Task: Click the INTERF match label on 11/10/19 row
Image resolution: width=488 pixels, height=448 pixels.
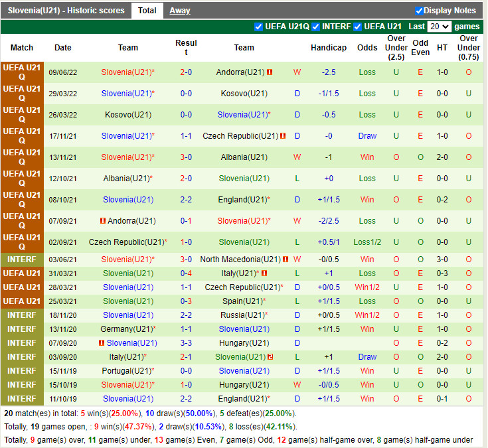Action: coord(22,399)
